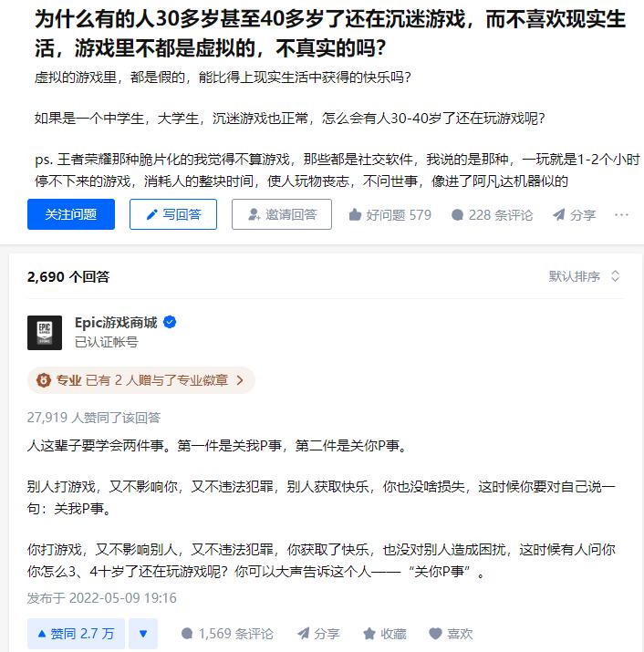This screenshot has width=644, height=652.
Task: Downvote the answer with the down arrow
Action: [x=143, y=634]
